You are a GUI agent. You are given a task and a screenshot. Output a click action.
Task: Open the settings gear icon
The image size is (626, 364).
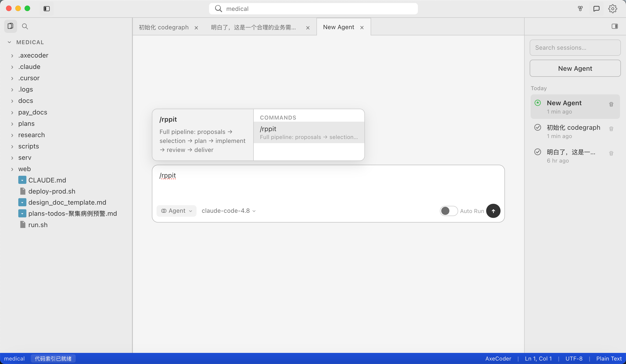click(x=613, y=9)
